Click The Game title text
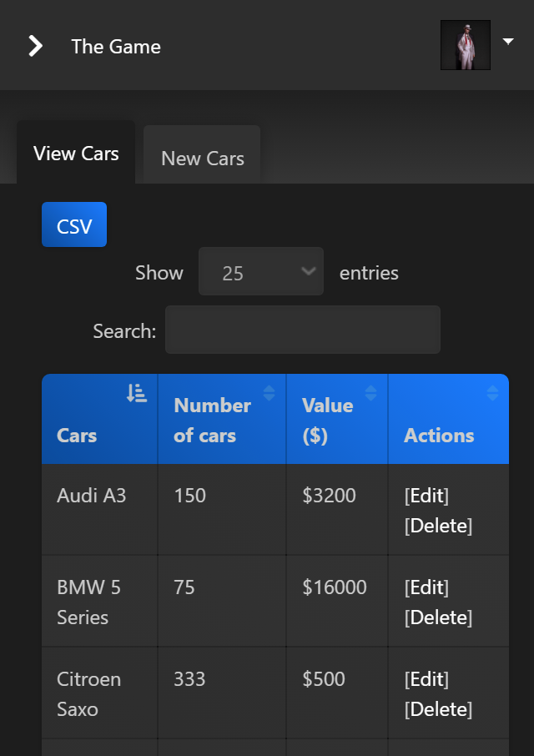Screen dimensions: 534x756 click(116, 47)
